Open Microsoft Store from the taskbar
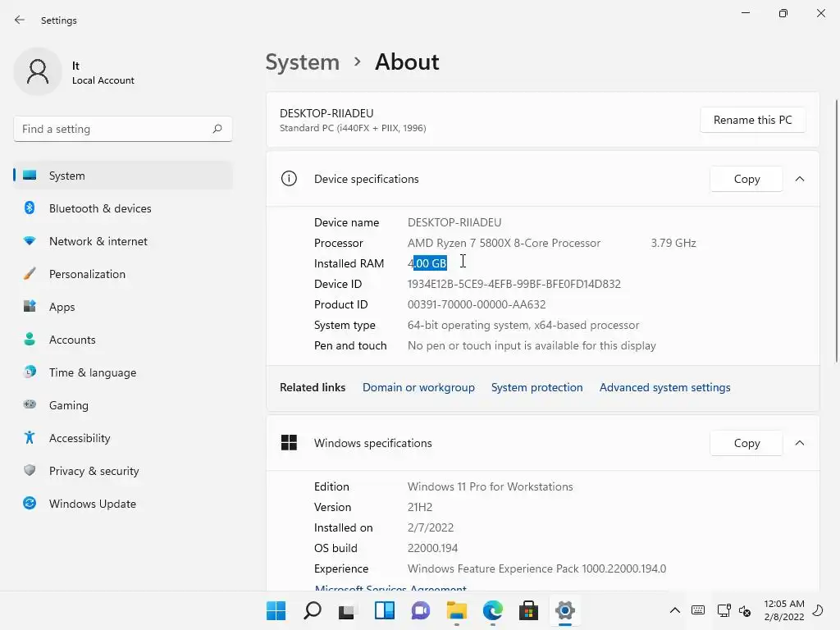 (528, 610)
